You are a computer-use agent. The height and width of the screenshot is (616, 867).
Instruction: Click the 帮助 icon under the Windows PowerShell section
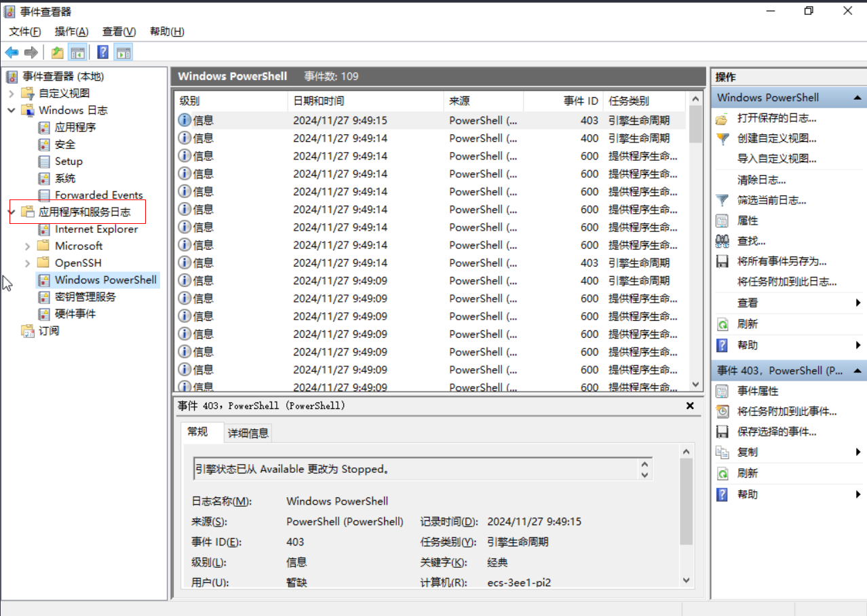pyautogui.click(x=722, y=345)
